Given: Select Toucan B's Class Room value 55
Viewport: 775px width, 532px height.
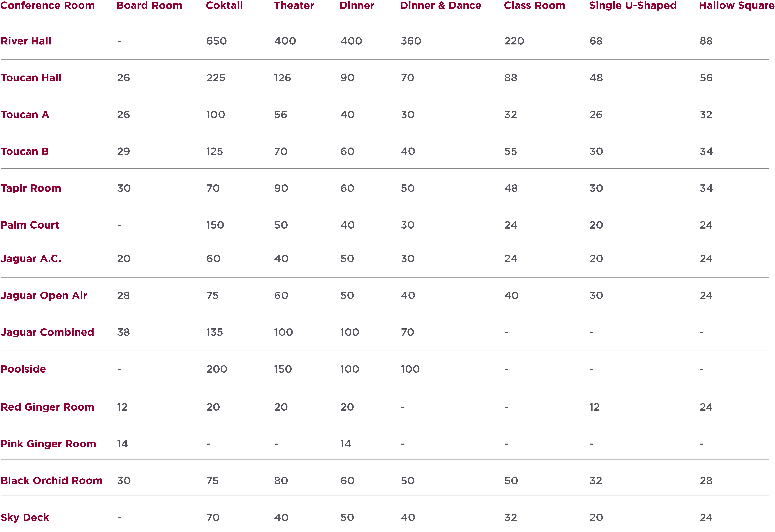Looking at the screenshot, I should coord(511,151).
